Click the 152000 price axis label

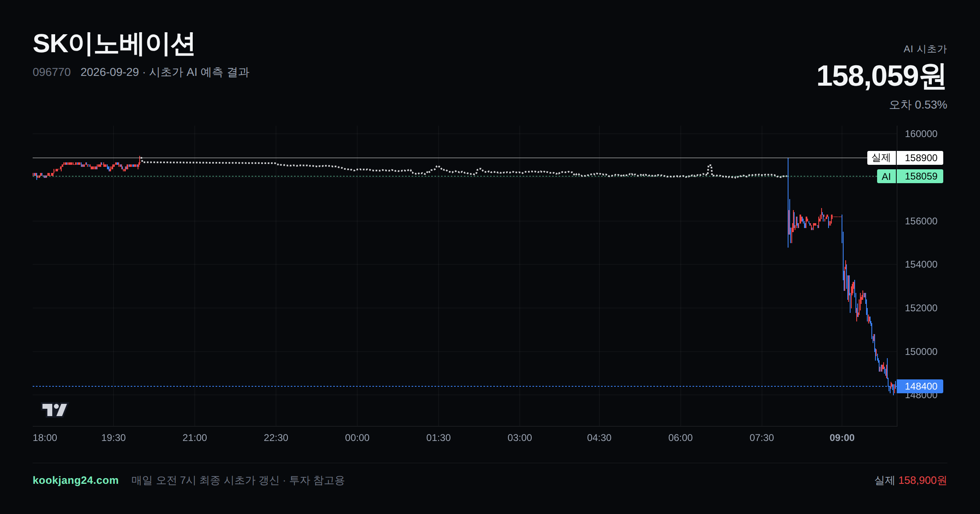click(x=921, y=308)
